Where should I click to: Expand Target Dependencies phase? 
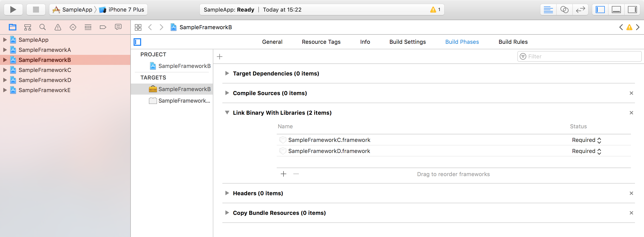pos(227,73)
